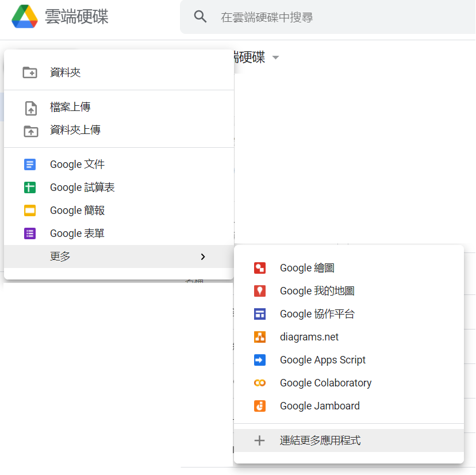The image size is (476, 475).
Task: Click the search magnifier icon
Action: coord(201,17)
